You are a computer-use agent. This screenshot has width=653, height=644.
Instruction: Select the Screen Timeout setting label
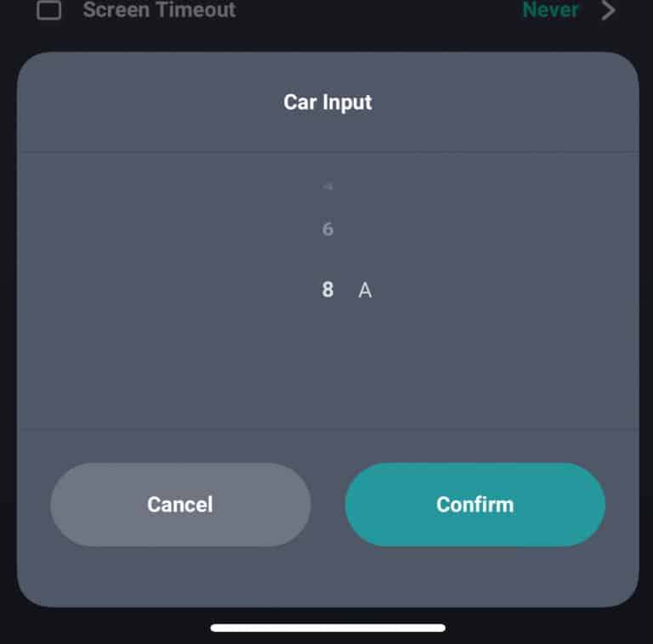159,10
